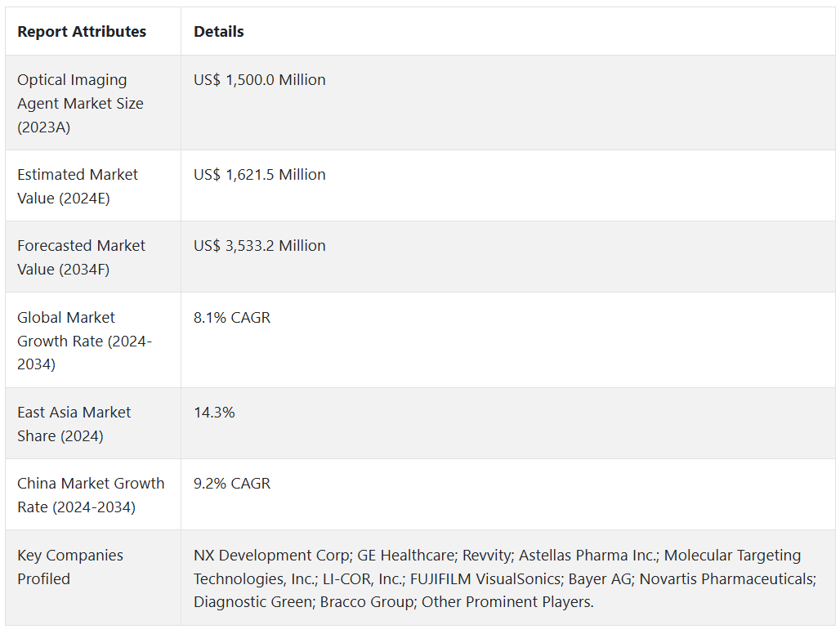Viewport: 840px width, 634px height.
Task: Click the Details column header
Action: pos(218,32)
